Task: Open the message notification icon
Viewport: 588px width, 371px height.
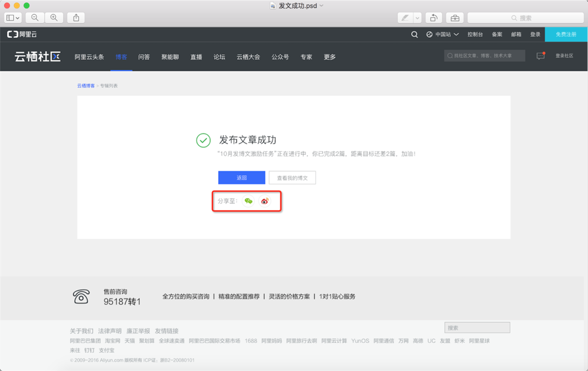Action: 540,56
